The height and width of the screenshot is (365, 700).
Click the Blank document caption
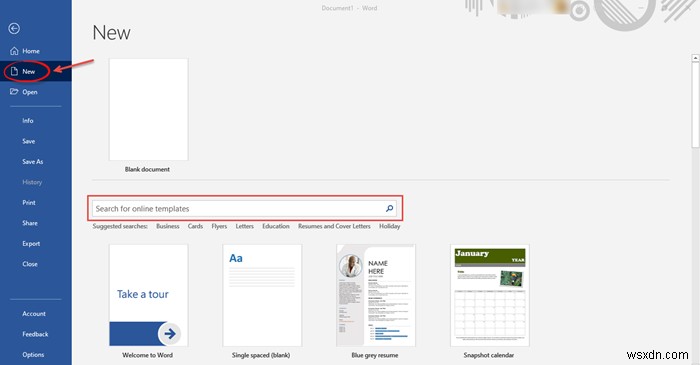pos(147,169)
